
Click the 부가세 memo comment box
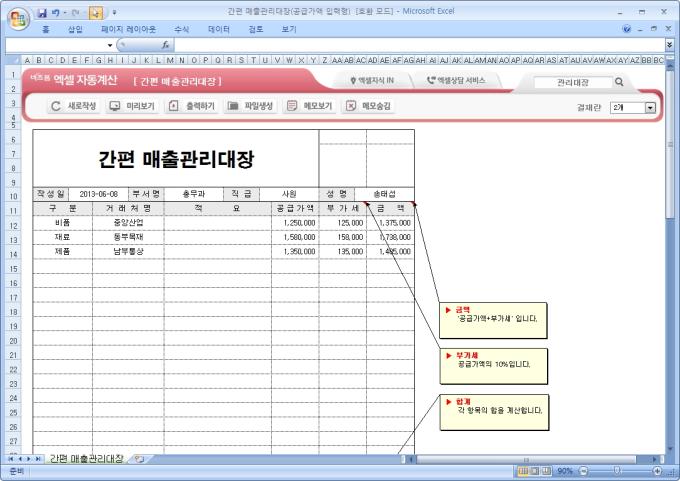494,366
